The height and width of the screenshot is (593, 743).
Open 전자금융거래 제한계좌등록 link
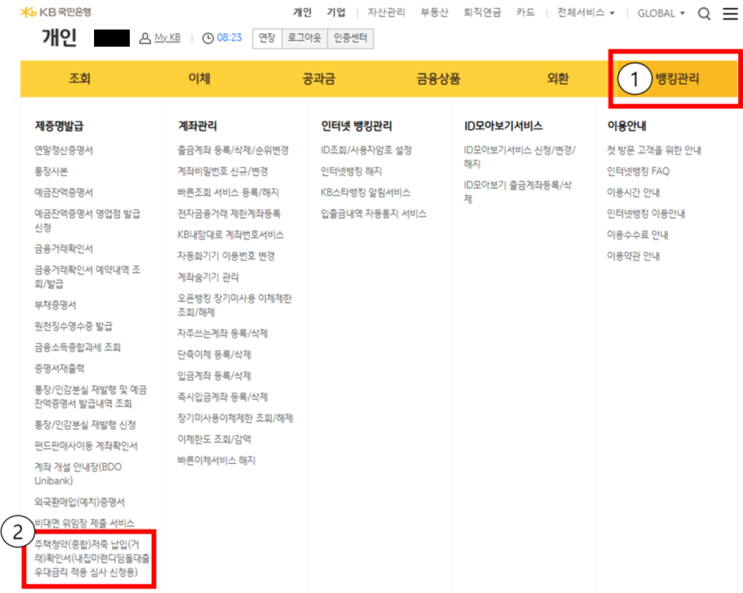(229, 214)
